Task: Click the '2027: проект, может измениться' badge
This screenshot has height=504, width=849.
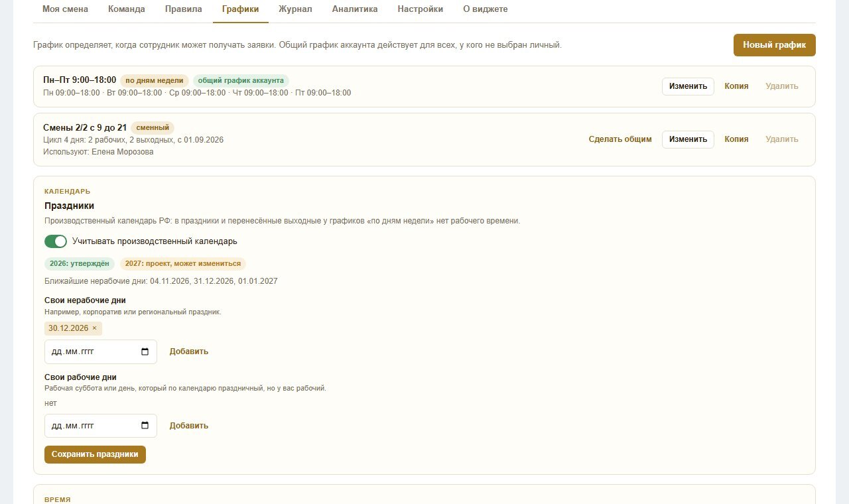Action: point(183,263)
